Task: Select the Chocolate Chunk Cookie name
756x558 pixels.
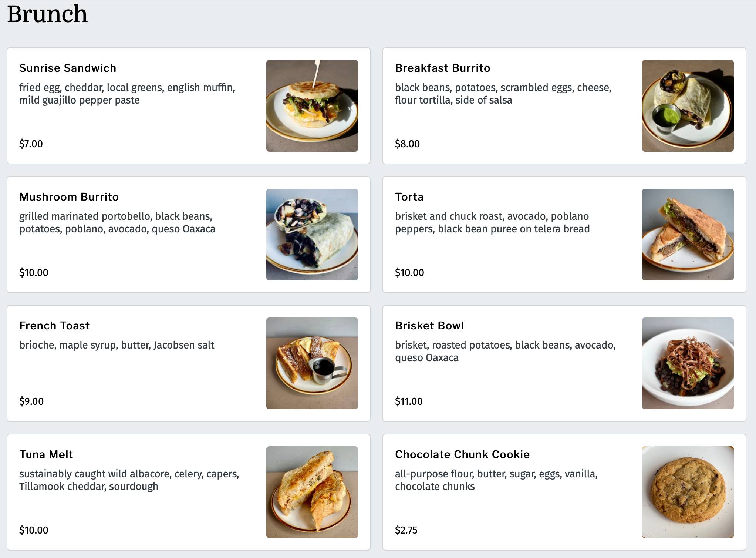Action: pyautogui.click(x=462, y=454)
